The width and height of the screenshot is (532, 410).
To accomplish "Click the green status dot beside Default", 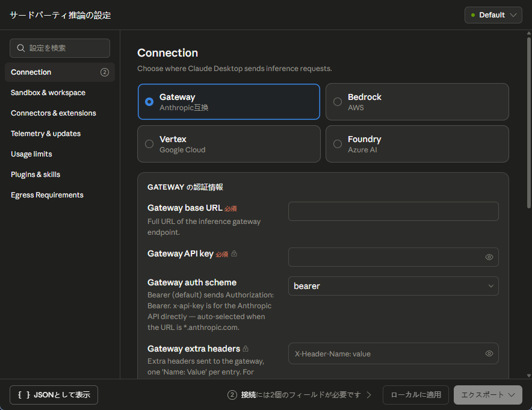I will [x=473, y=15].
